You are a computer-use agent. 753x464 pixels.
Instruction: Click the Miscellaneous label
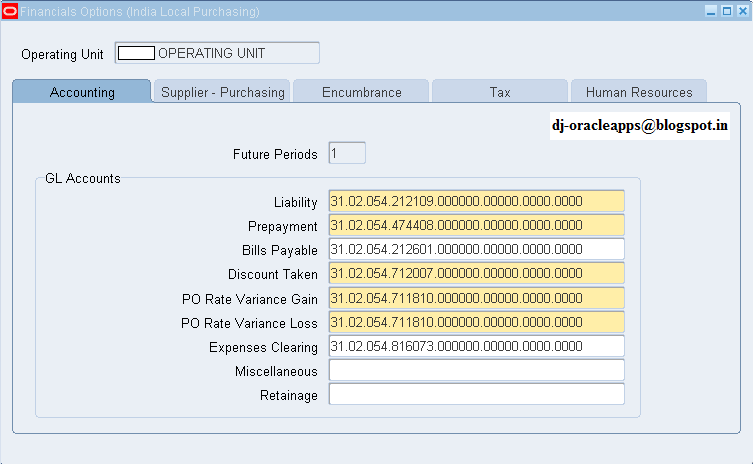pyautogui.click(x=276, y=371)
